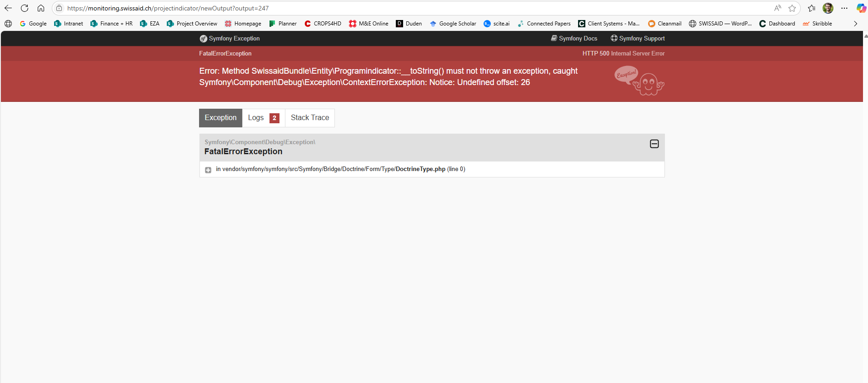Open Dashboard bookmark
The height and width of the screenshot is (383, 868).
(x=777, y=24)
